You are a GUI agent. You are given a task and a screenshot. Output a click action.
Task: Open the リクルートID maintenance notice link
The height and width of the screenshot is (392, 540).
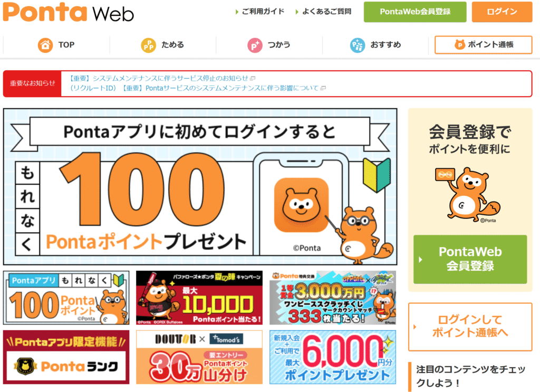pos(195,88)
